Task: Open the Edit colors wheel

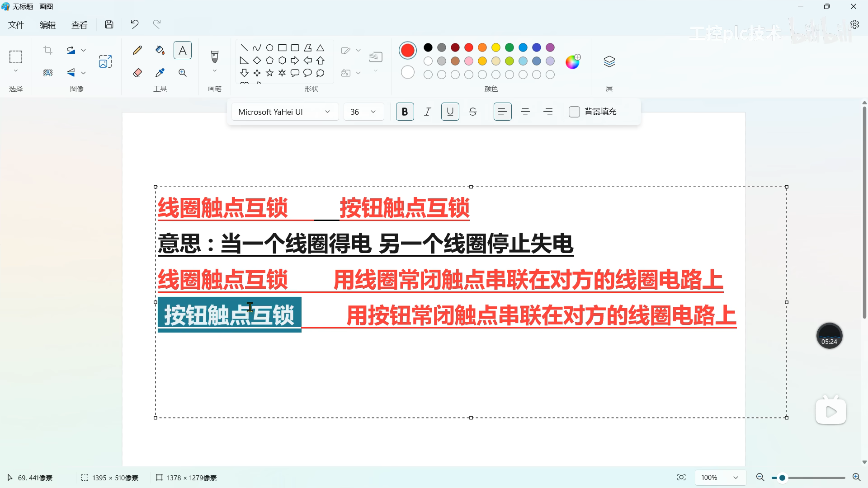Action: [x=572, y=61]
